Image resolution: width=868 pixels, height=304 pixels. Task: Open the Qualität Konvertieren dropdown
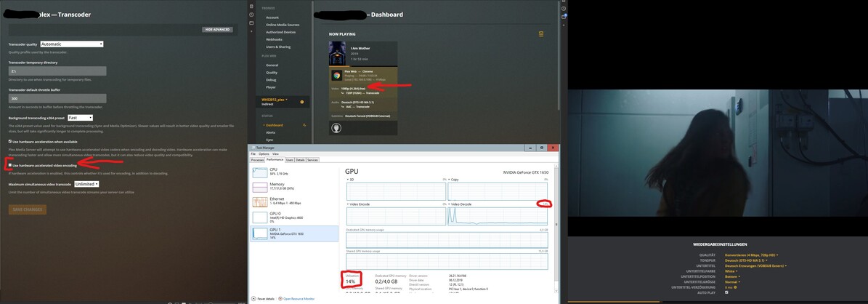coord(751,255)
